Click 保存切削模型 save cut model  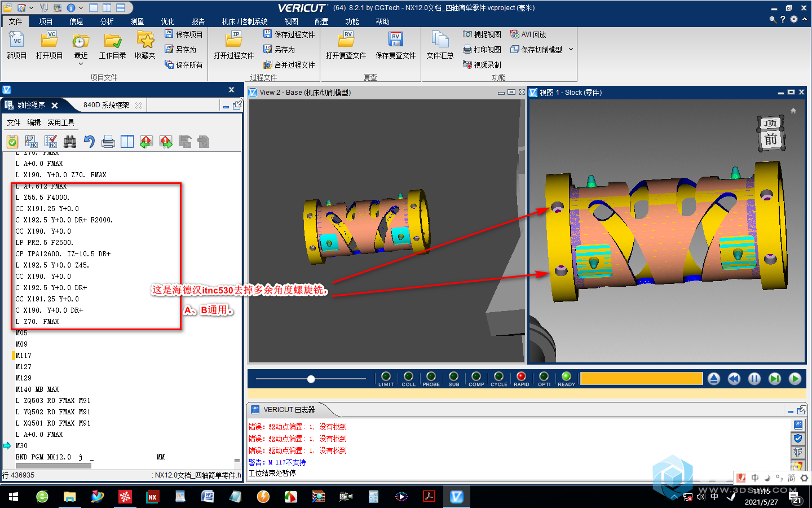(x=536, y=50)
